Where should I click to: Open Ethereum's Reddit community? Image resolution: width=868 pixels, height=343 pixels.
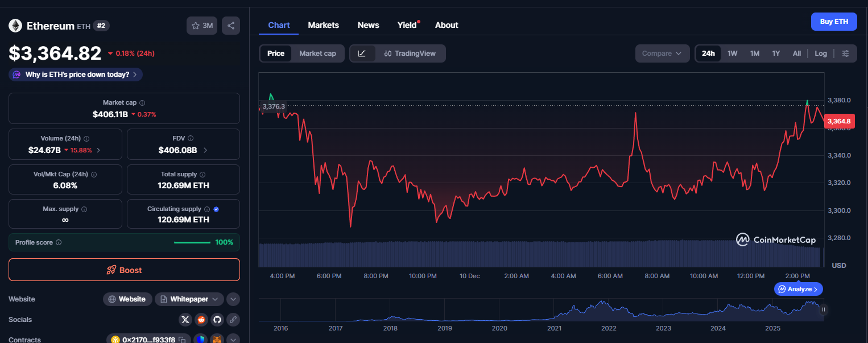point(201,319)
